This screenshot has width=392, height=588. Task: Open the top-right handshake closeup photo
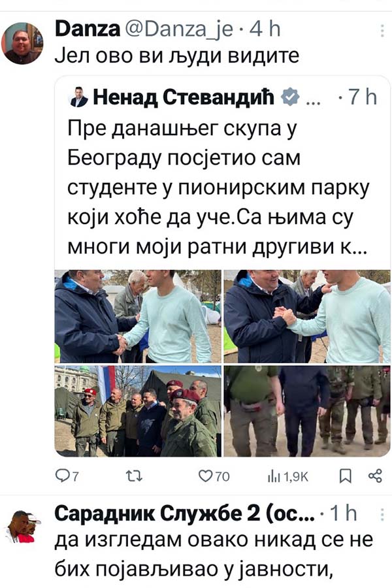[307, 316]
